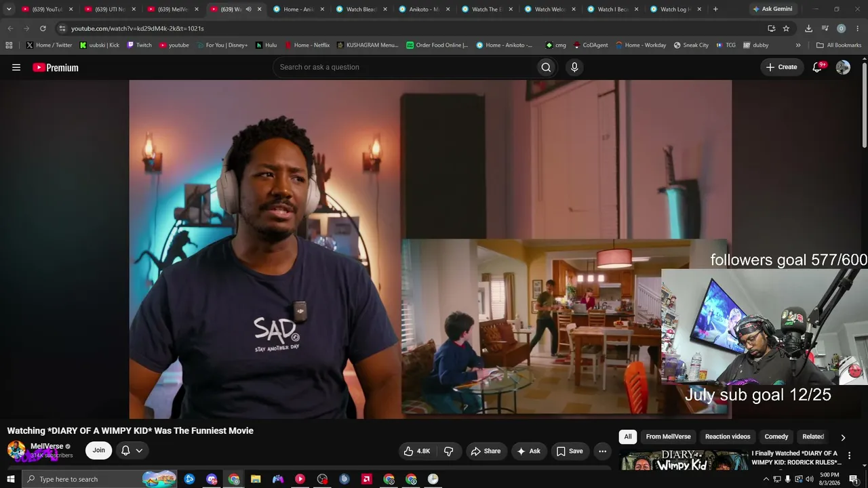Open options for the Rodrick Rules recommendation
This screenshot has height=488, width=868.
(849, 456)
